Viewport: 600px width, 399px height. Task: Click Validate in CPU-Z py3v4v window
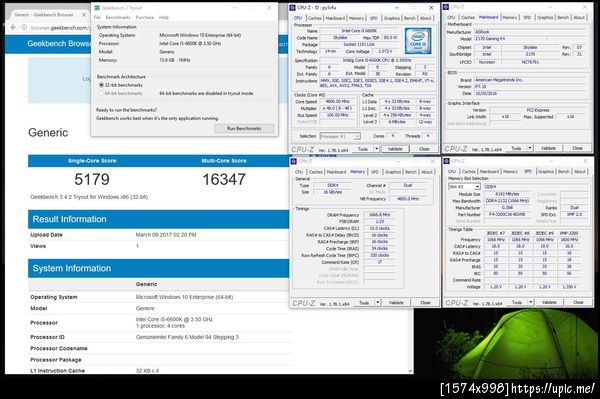pyautogui.click(x=395, y=149)
